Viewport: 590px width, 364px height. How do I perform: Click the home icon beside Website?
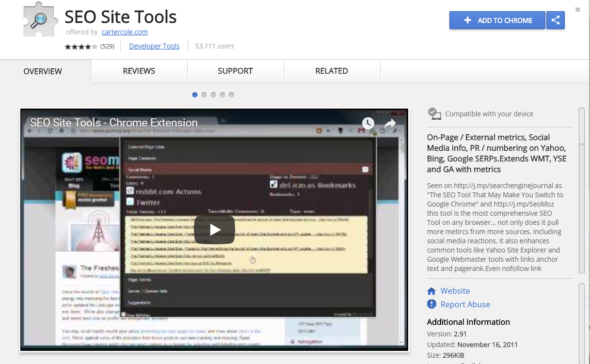(431, 291)
